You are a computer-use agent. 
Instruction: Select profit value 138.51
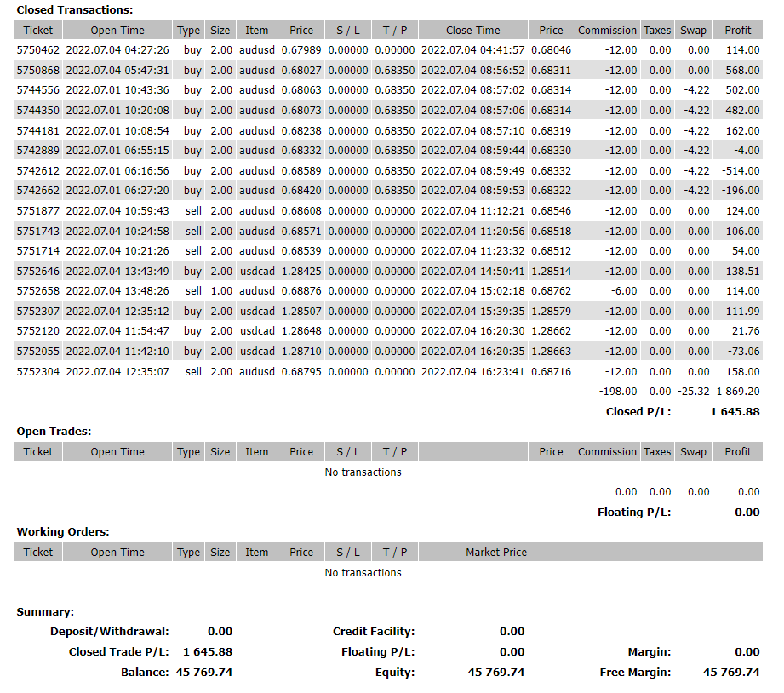(742, 272)
